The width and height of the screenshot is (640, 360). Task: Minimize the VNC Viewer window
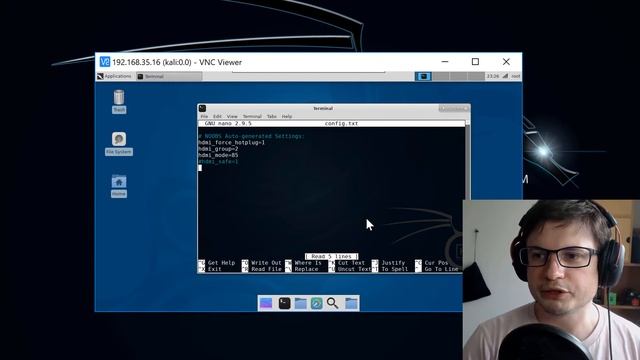pos(445,62)
